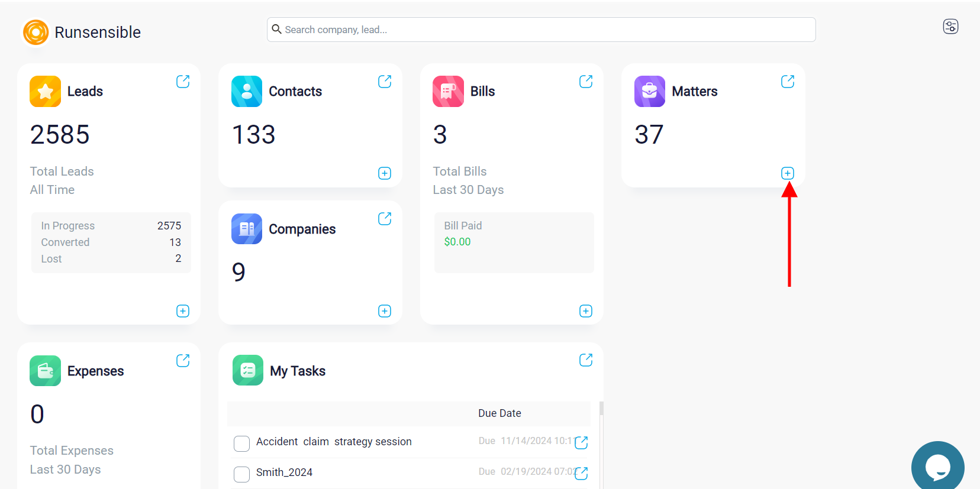Viewport: 980px width, 489px height.
Task: Click the Leads heading
Action: [x=85, y=91]
